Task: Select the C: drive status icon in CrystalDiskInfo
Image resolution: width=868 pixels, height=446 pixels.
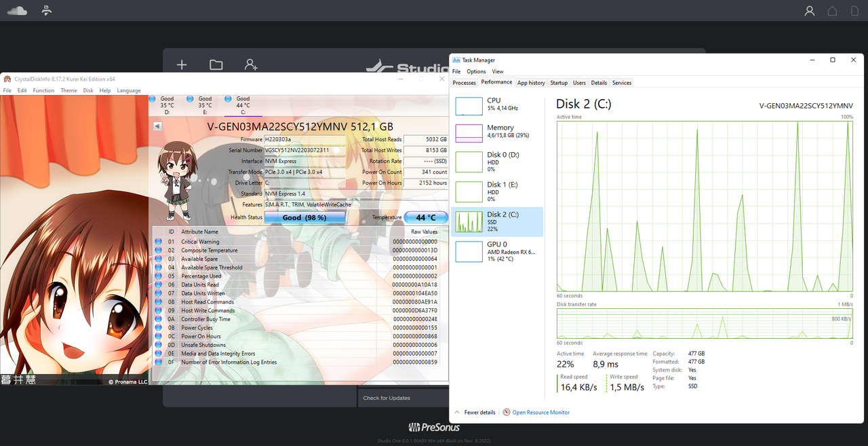Action: pos(228,98)
